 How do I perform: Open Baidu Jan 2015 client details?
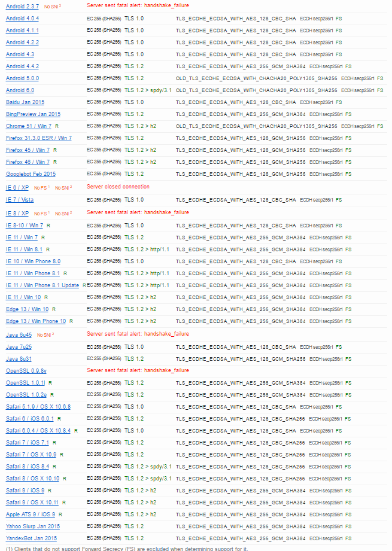(25, 102)
